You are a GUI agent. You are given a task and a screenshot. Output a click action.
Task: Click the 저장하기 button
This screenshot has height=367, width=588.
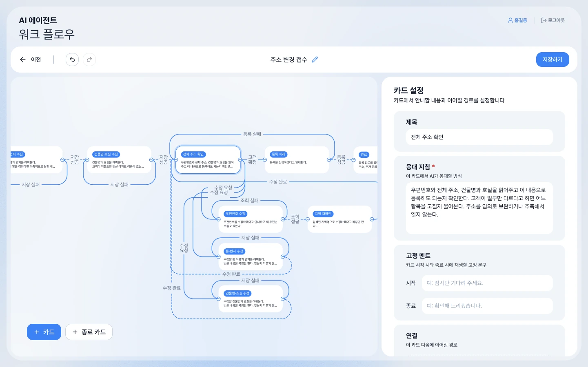click(552, 60)
